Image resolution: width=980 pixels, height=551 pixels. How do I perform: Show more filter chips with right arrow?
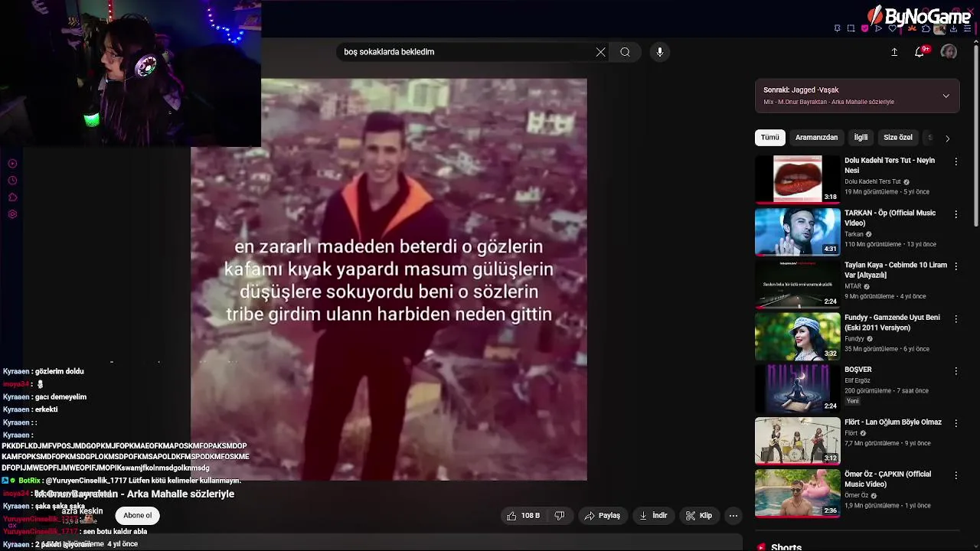(947, 139)
